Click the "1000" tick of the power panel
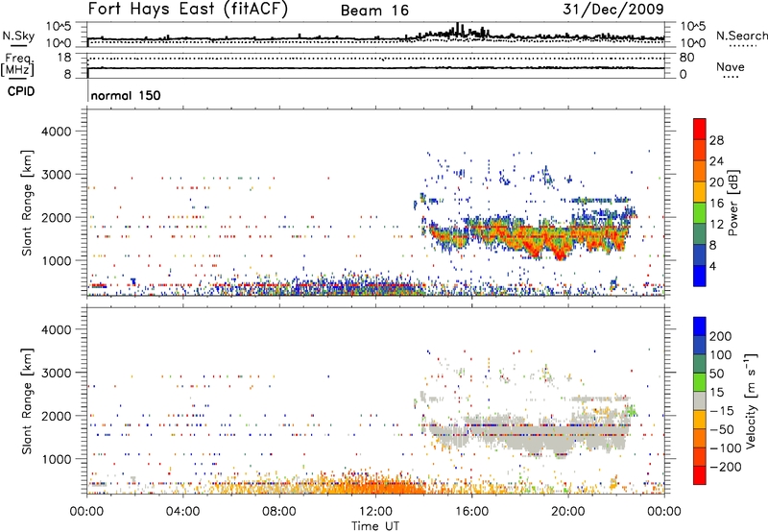 (x=57, y=260)
